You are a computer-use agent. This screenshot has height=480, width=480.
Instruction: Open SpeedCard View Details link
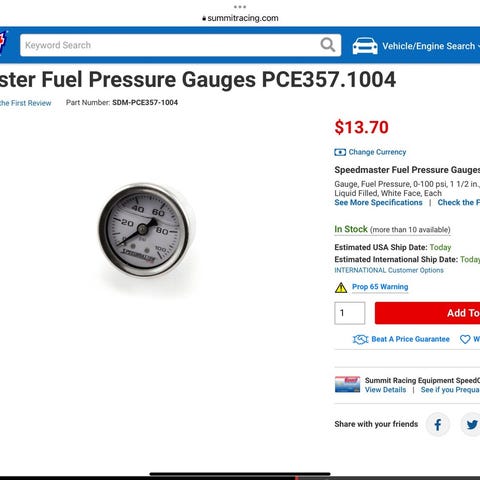point(385,390)
